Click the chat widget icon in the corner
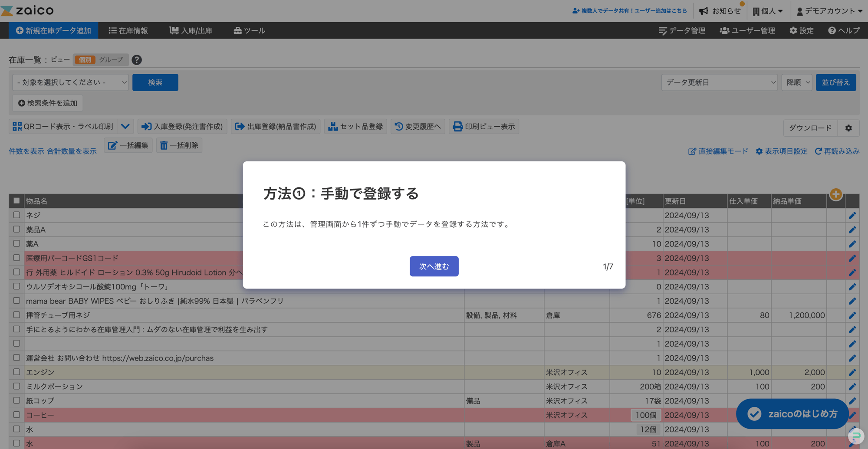The width and height of the screenshot is (868, 449). (x=856, y=436)
